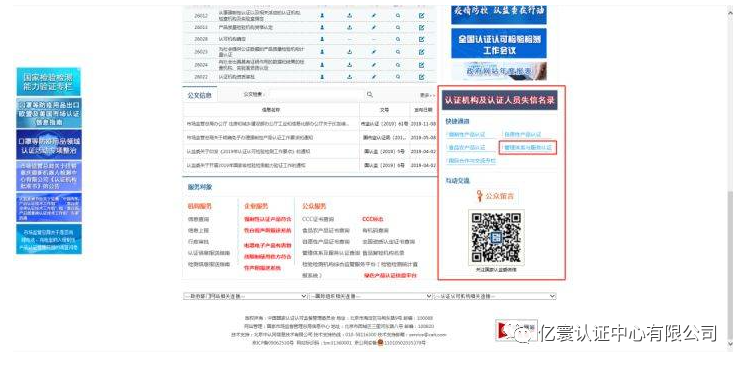The width and height of the screenshot is (741, 365).
Task: Click the person icon in row 26022
Action: click(322, 76)
